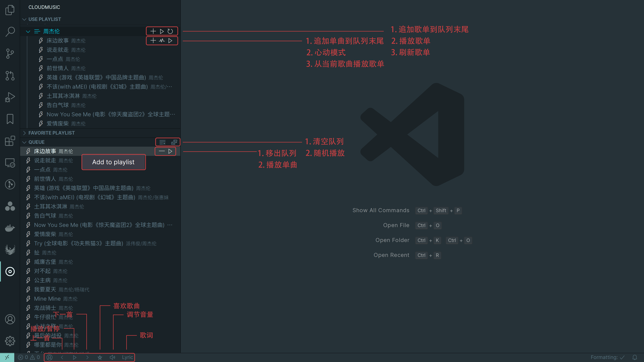Open the Remote Explorer view
The width and height of the screenshot is (644, 362).
10,163
